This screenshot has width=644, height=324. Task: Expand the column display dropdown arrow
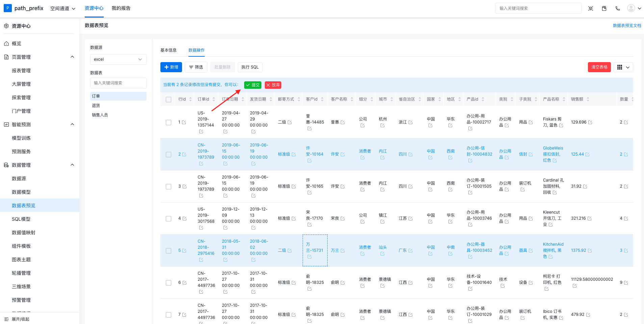628,67
